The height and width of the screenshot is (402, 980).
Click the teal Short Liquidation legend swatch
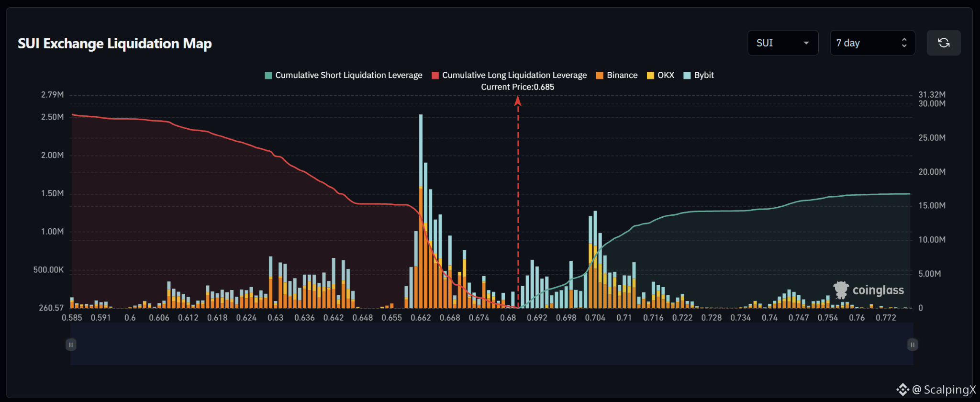pos(268,75)
